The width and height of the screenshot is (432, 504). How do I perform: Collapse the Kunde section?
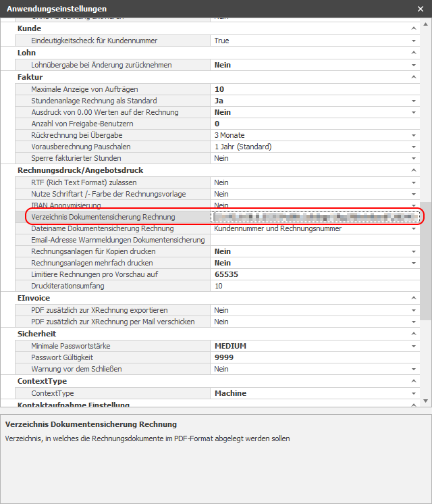coord(414,28)
